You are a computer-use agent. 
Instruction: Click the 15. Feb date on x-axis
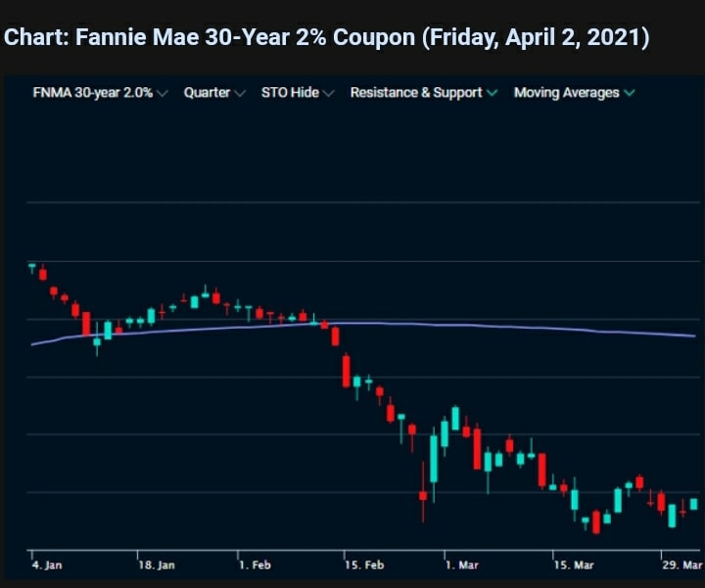364,565
